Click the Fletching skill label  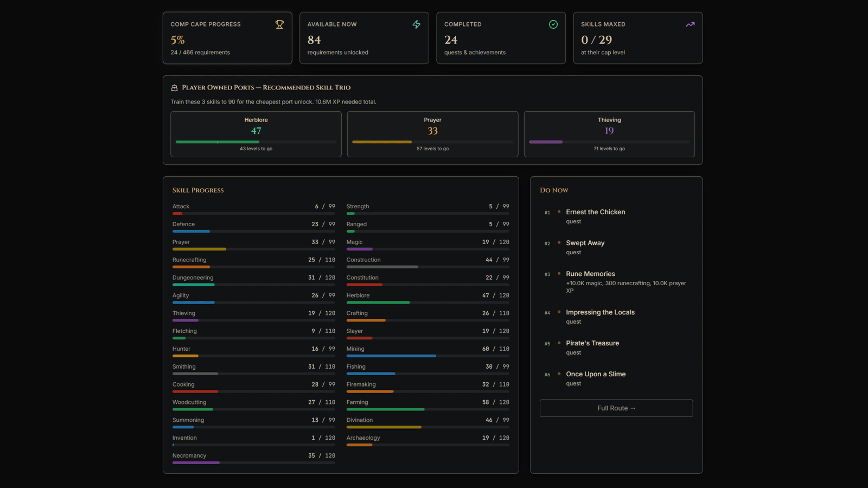coord(184,331)
